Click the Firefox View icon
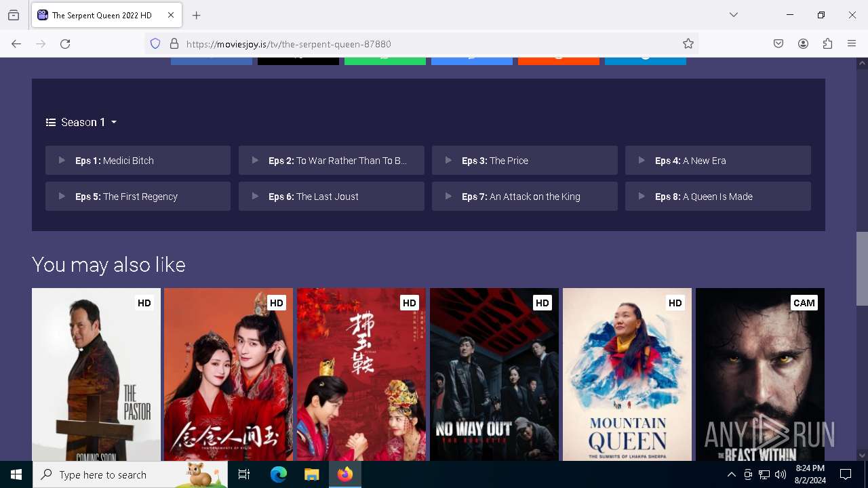Image resolution: width=868 pixels, height=488 pixels. point(14,15)
